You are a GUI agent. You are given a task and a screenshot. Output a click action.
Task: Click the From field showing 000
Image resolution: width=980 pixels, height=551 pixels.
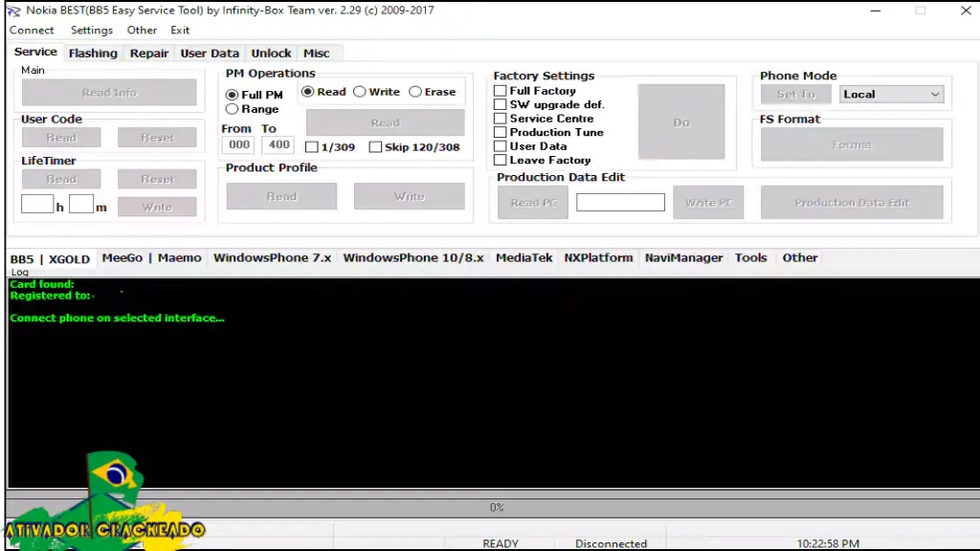pyautogui.click(x=238, y=145)
